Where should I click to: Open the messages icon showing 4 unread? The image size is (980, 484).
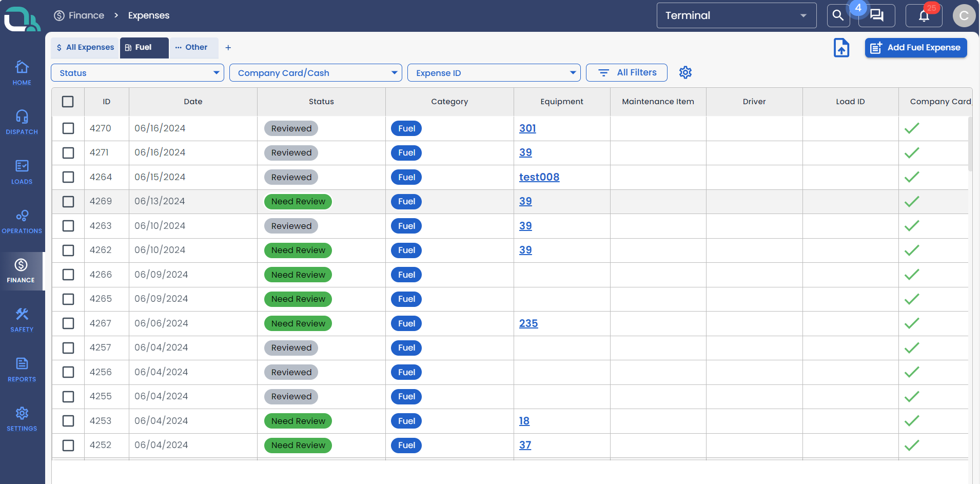877,16
